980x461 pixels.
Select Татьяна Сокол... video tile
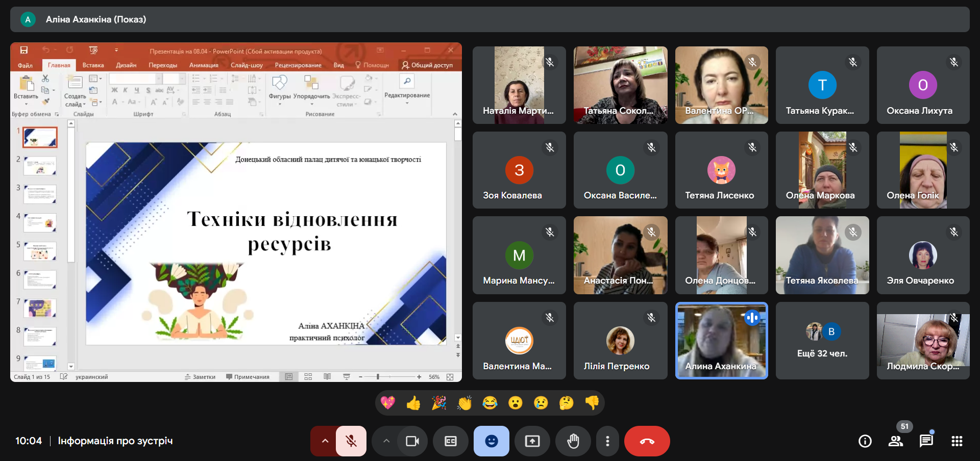tap(620, 85)
